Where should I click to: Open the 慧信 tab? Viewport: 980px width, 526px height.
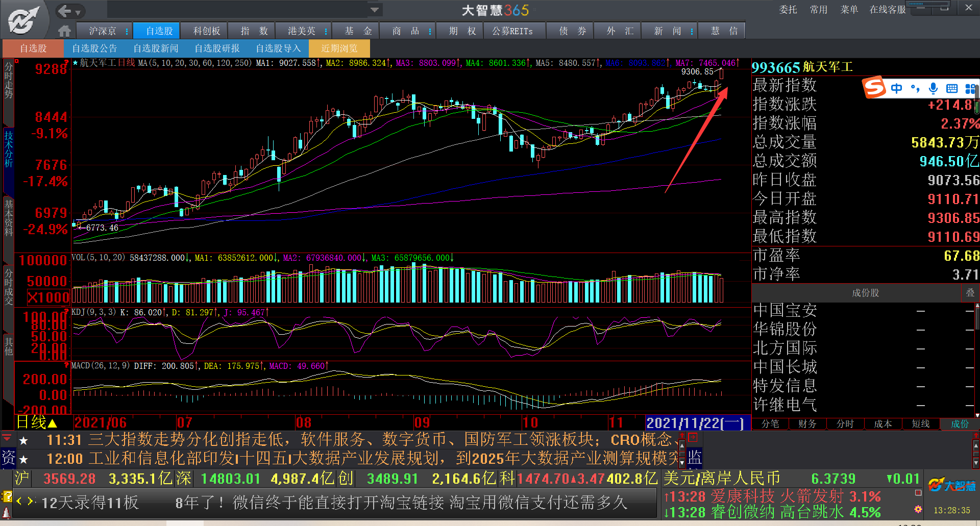tap(724, 31)
